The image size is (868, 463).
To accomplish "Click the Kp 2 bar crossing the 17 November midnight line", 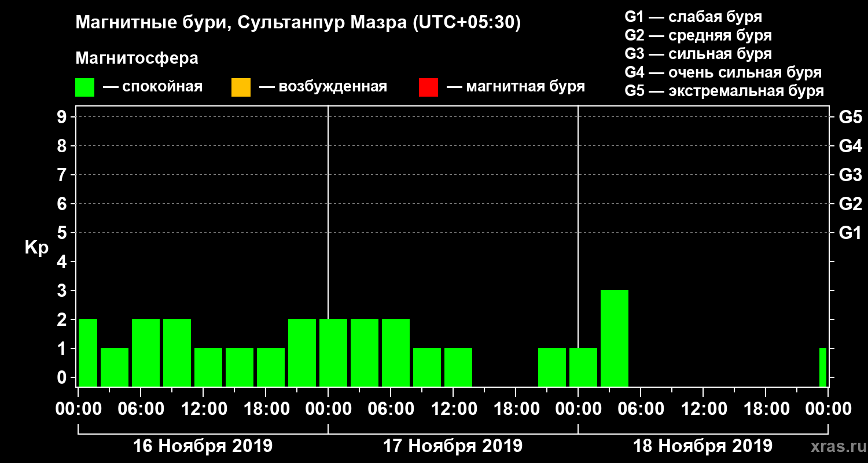I will (x=333, y=352).
